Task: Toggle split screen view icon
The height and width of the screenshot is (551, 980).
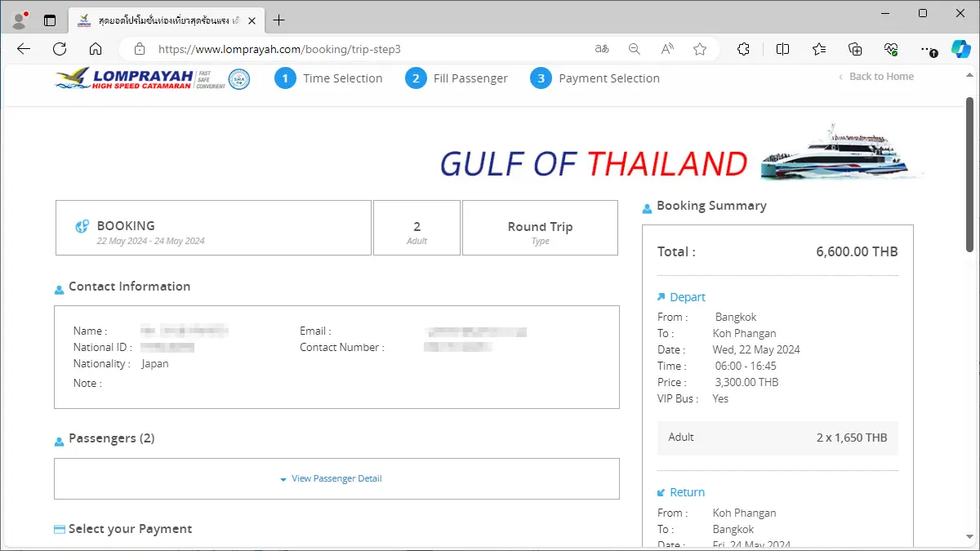Action: coord(782,49)
